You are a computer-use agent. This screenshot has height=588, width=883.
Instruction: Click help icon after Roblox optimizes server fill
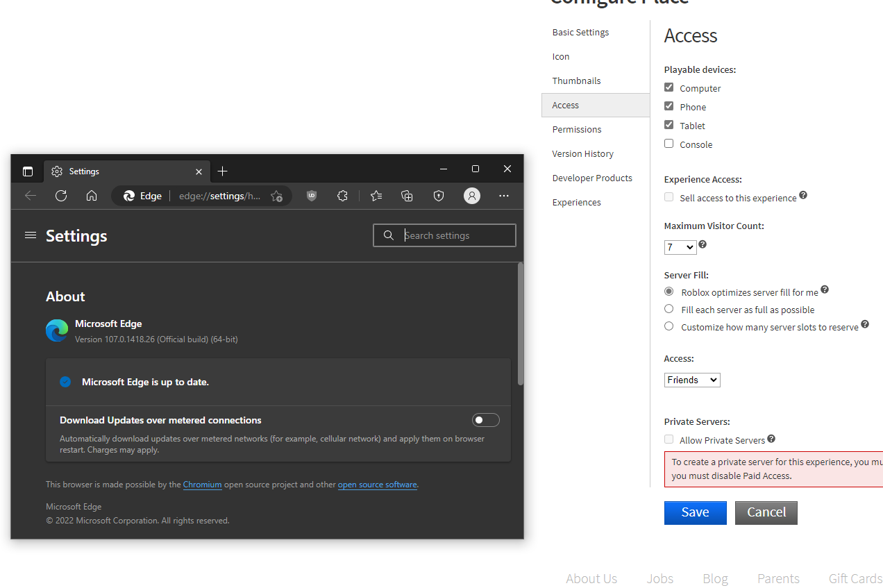tap(825, 289)
